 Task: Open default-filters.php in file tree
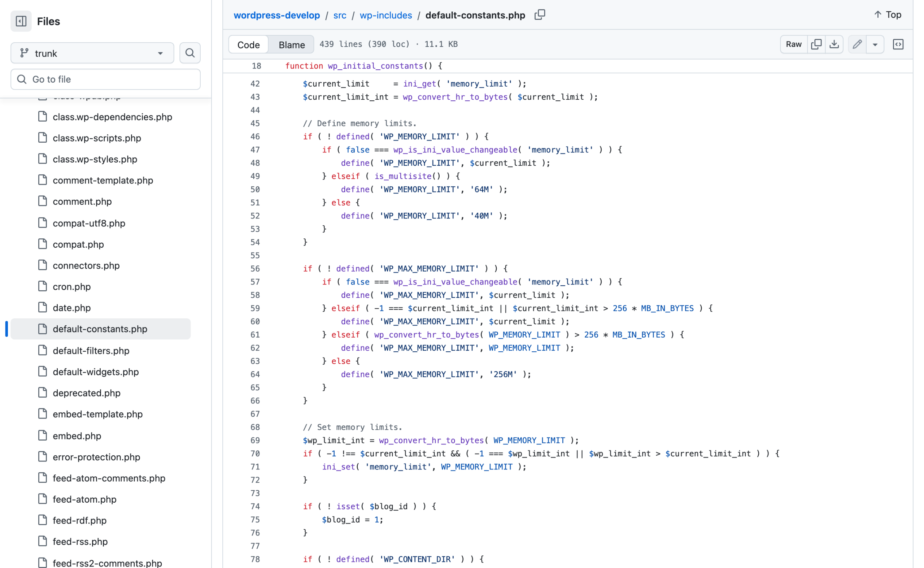click(x=101, y=351)
